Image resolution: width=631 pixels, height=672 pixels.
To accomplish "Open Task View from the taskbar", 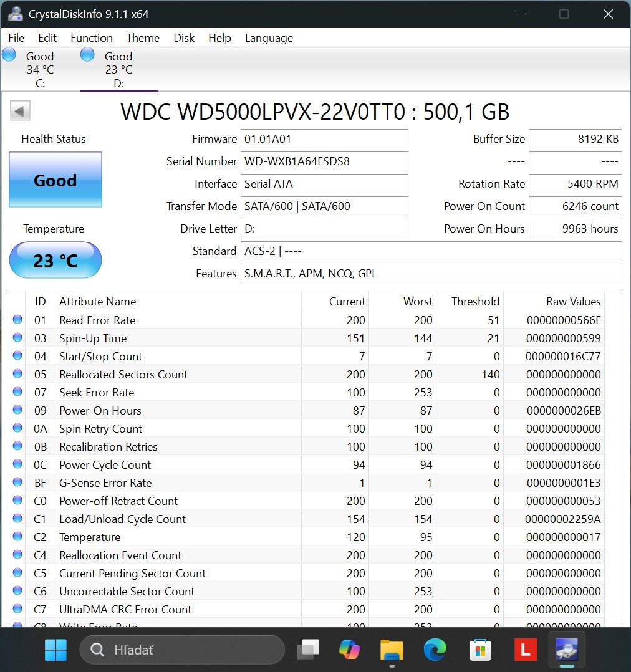I will [x=308, y=650].
